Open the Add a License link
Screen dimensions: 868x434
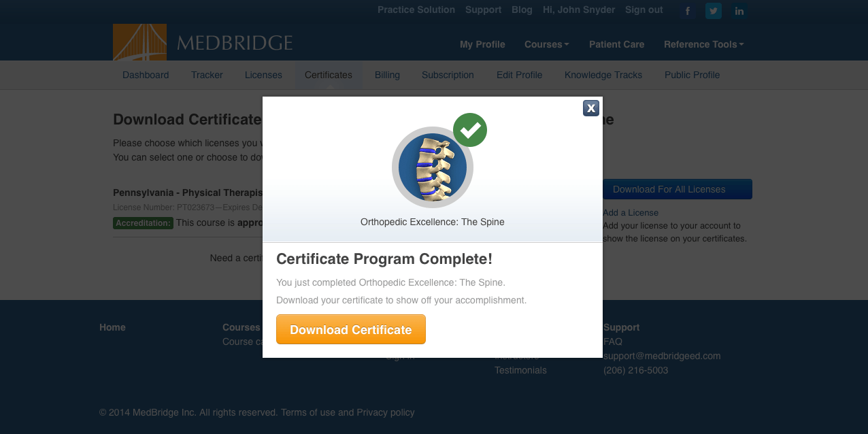tap(631, 212)
